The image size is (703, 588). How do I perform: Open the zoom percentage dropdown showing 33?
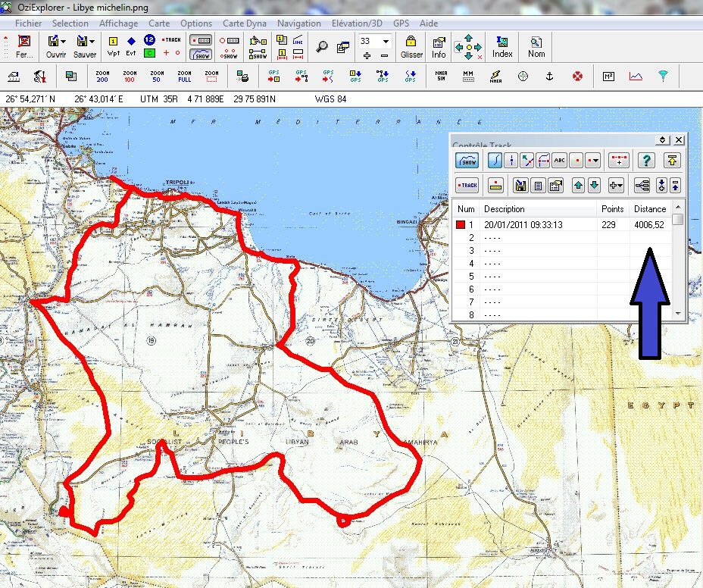tap(386, 41)
